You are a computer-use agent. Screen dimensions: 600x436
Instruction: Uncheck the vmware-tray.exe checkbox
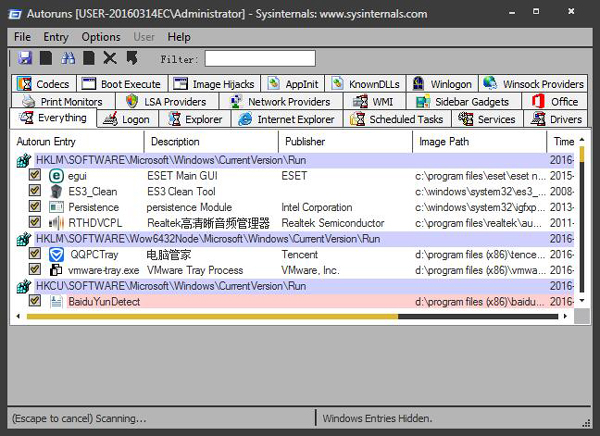35,269
